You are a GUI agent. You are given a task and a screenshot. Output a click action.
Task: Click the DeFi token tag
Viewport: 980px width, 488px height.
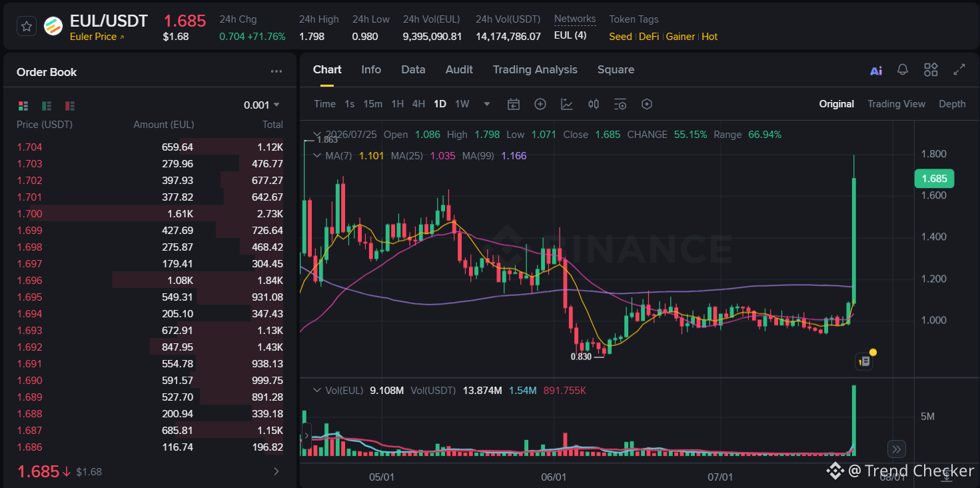click(x=649, y=37)
